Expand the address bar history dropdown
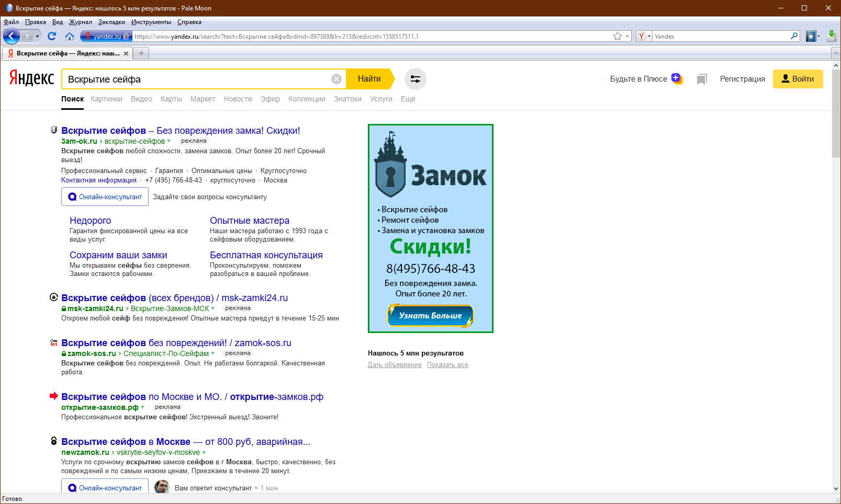Image resolution: width=841 pixels, height=504 pixels. (627, 36)
